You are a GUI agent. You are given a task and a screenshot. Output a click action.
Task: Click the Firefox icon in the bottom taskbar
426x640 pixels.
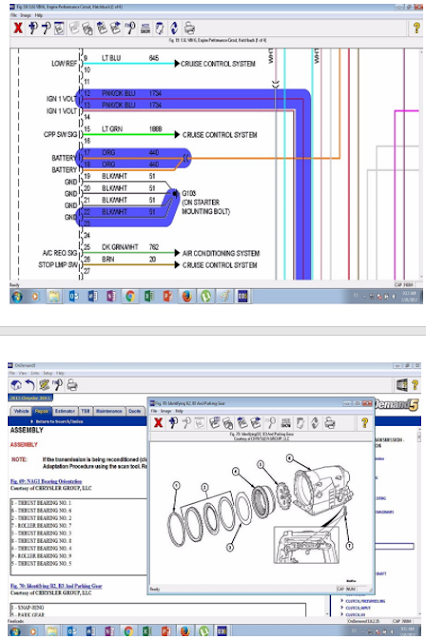click(184, 631)
